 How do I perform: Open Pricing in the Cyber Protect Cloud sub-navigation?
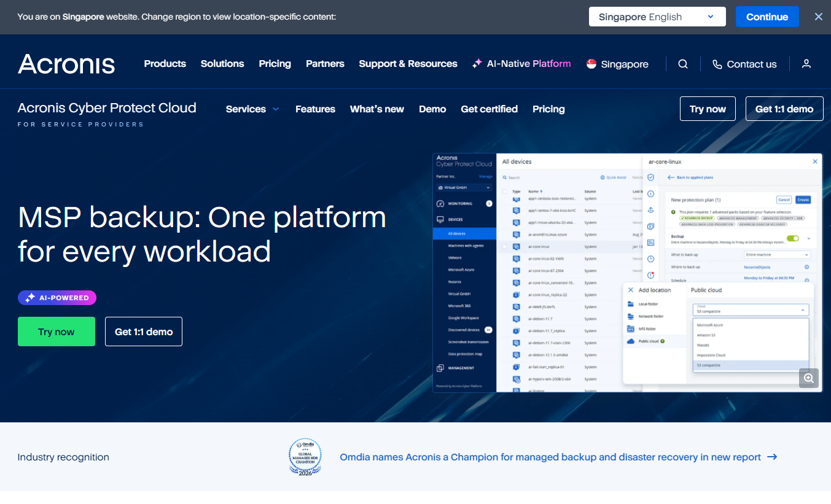[548, 109]
